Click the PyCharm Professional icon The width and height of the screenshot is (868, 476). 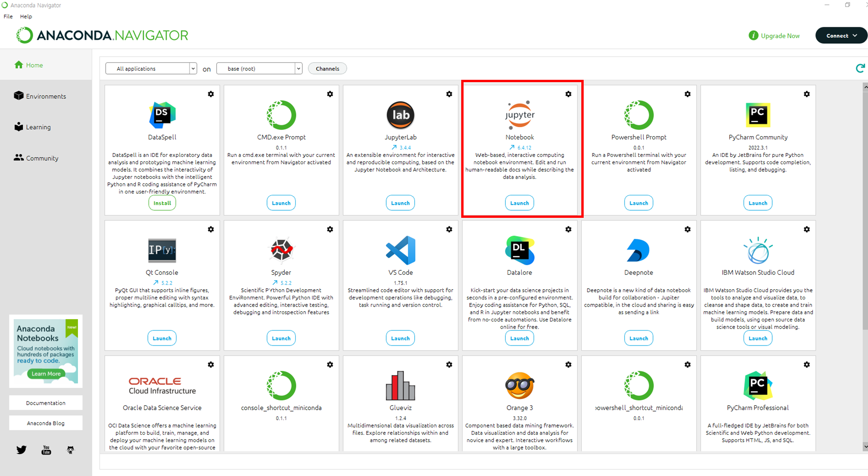click(758, 385)
